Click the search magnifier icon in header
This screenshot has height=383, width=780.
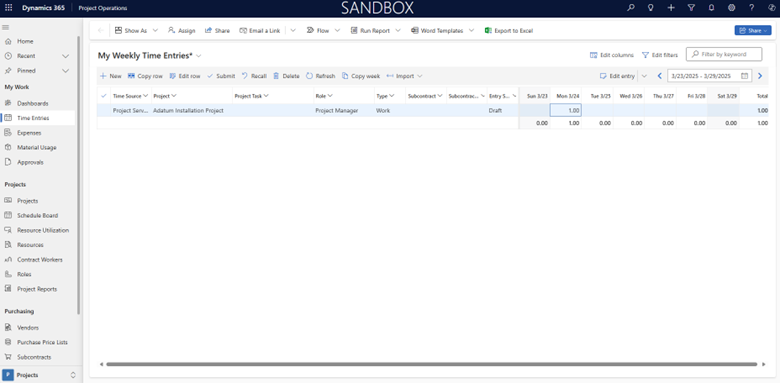[x=631, y=8]
